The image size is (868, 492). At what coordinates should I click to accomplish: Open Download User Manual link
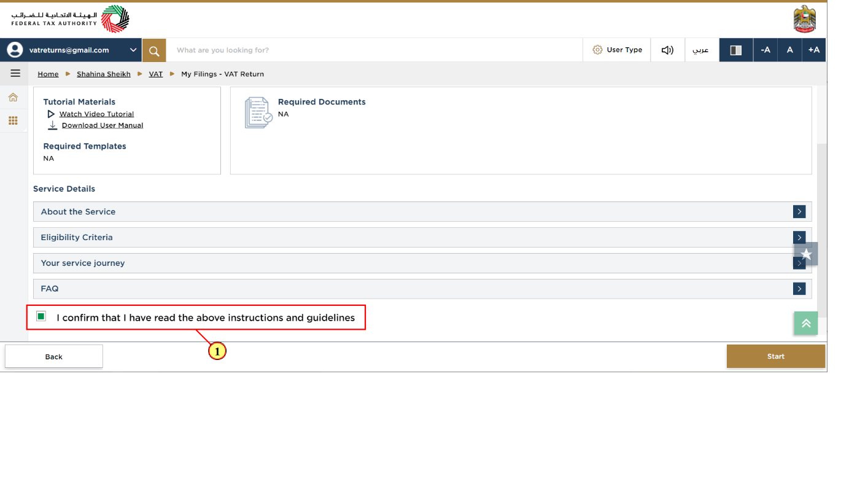(103, 125)
